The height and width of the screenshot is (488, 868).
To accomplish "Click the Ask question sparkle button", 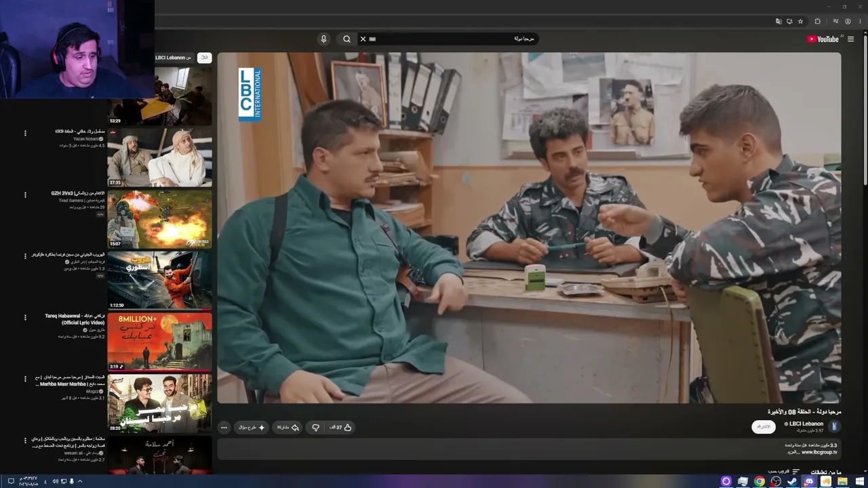I will (252, 428).
